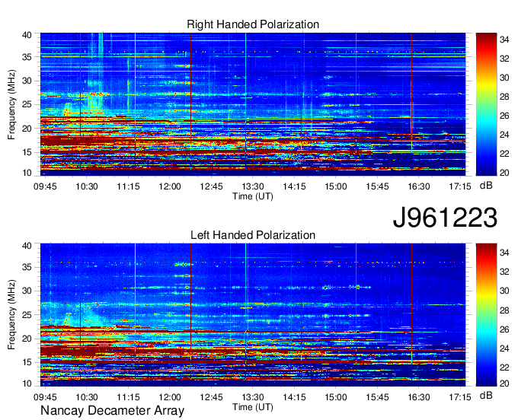Image resolution: width=518 pixels, height=420 pixels.
Task: Click the 25 MHz tick of Left Handed plot
Action: pyautogui.click(x=27, y=315)
